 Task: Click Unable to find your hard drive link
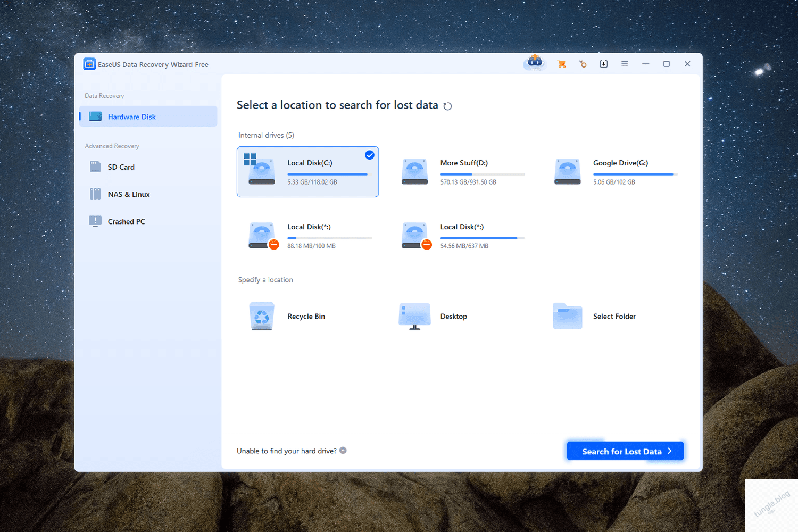click(286, 451)
